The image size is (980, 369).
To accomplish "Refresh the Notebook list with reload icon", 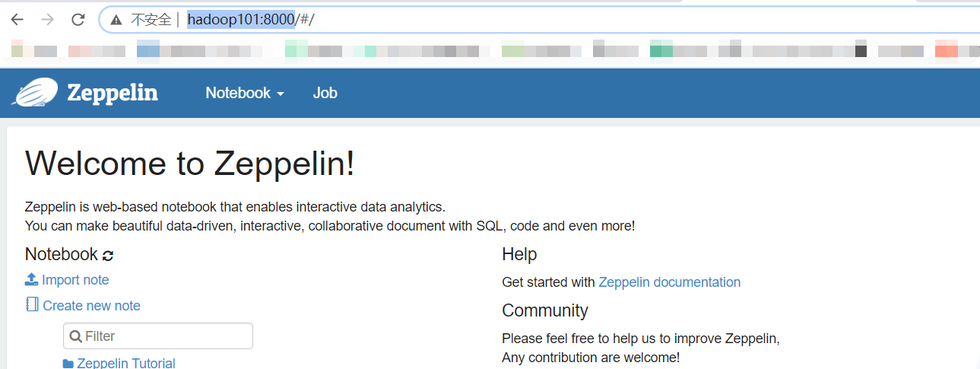I will [108, 256].
